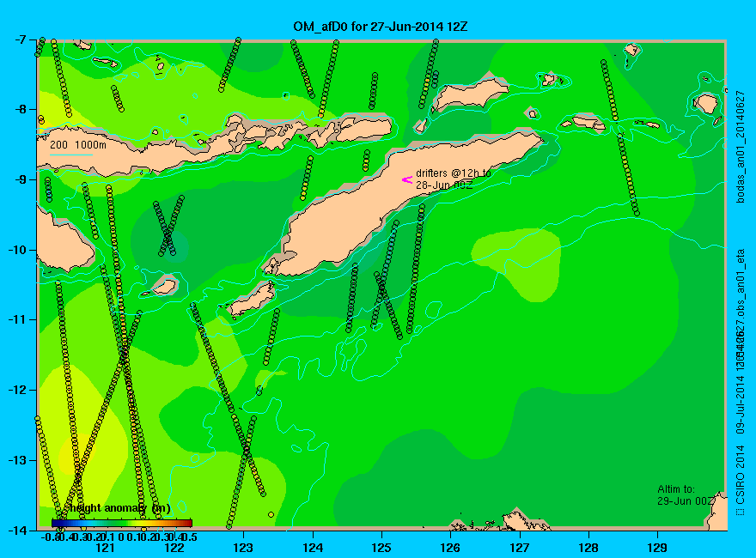Click the latitude axis label -7

tap(21, 39)
